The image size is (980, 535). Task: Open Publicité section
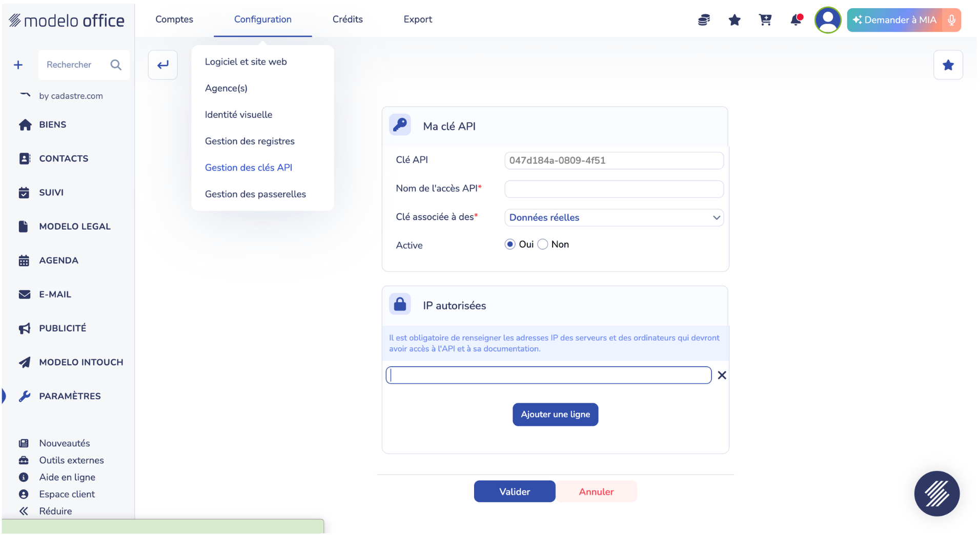[53, 328]
